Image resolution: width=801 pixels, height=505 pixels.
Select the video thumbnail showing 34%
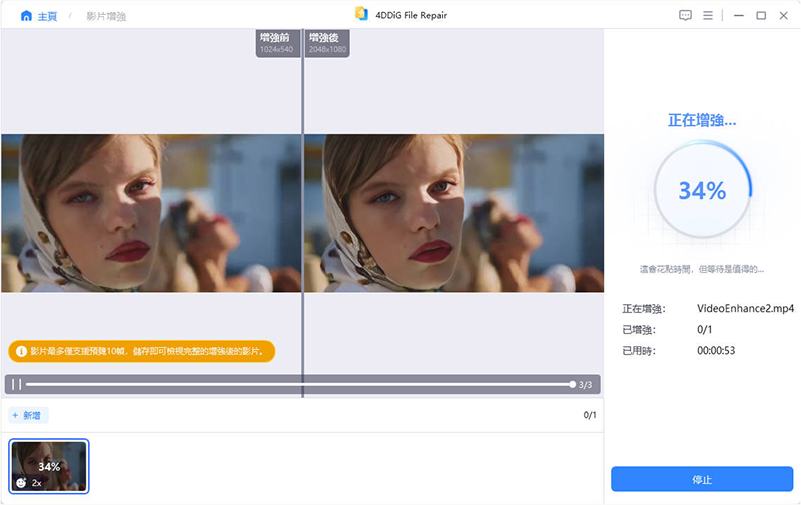pos(49,466)
